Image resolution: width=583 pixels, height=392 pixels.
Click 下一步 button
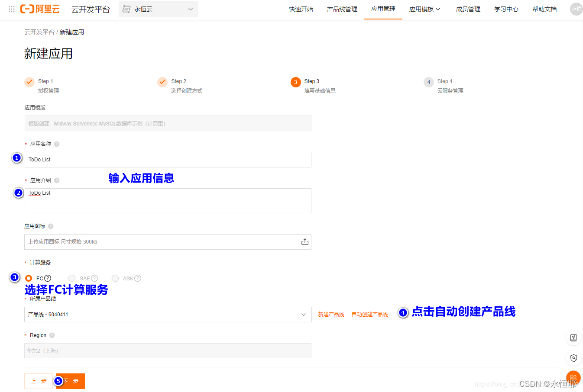(71, 381)
